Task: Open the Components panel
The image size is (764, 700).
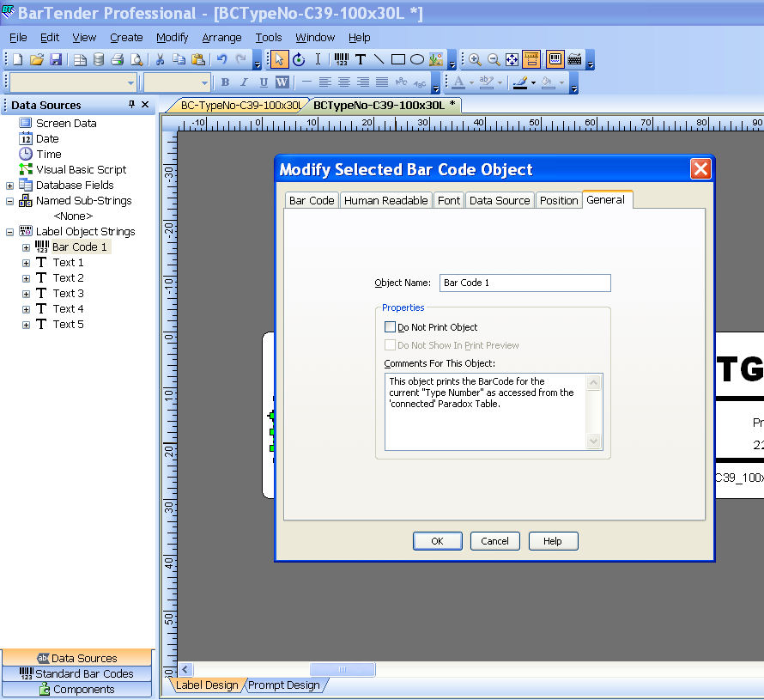Action: pyautogui.click(x=76, y=690)
